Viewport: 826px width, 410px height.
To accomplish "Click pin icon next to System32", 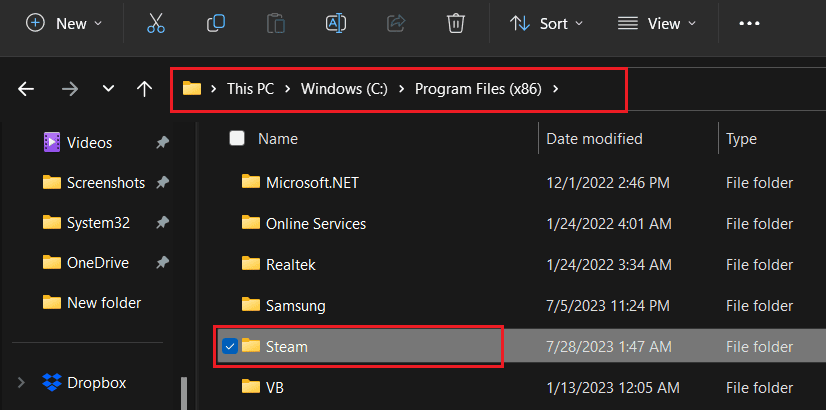I will click(x=163, y=223).
